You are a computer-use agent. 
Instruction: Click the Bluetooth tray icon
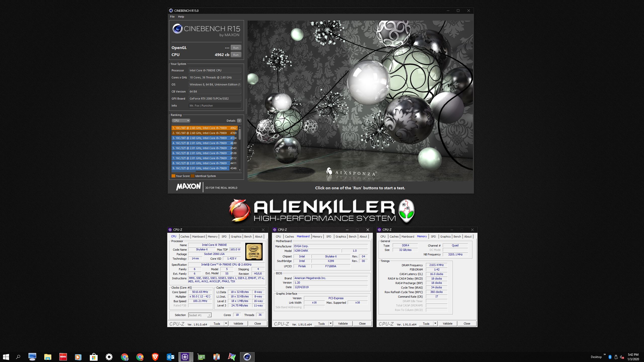point(610,357)
